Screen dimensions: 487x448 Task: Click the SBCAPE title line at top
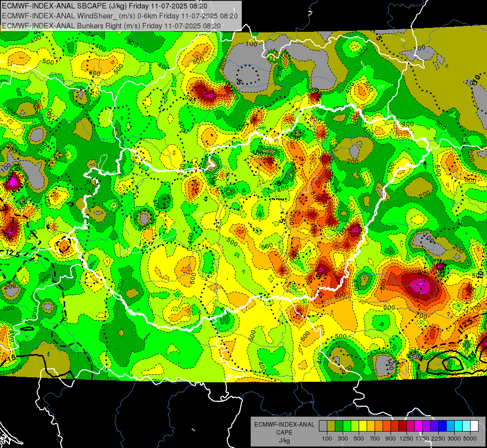(x=104, y=6)
